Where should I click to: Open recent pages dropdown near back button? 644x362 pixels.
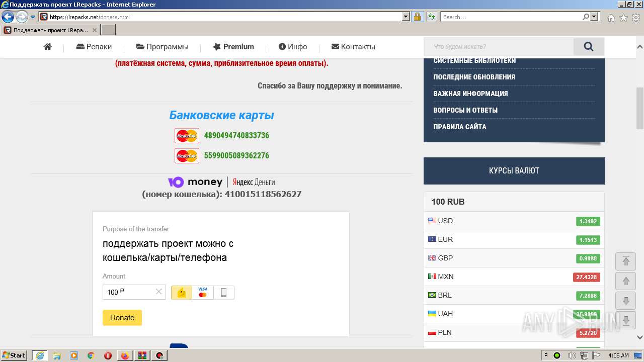coord(33,17)
